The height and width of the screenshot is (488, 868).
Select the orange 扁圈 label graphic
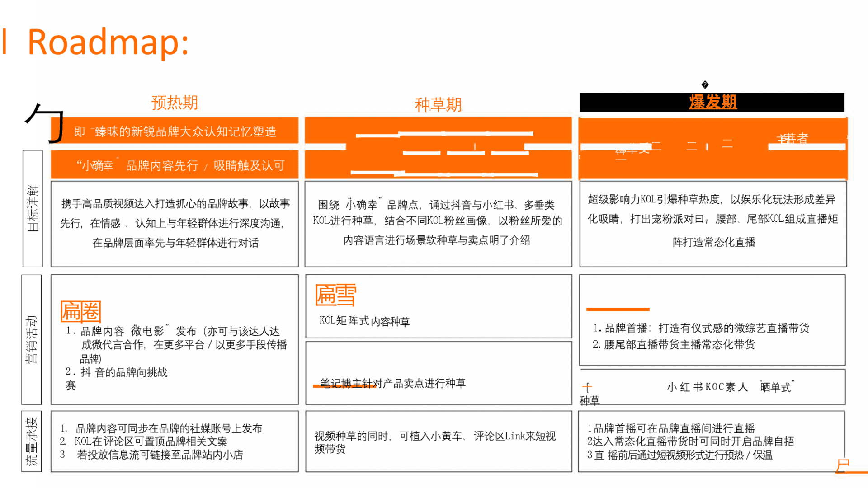click(x=80, y=311)
